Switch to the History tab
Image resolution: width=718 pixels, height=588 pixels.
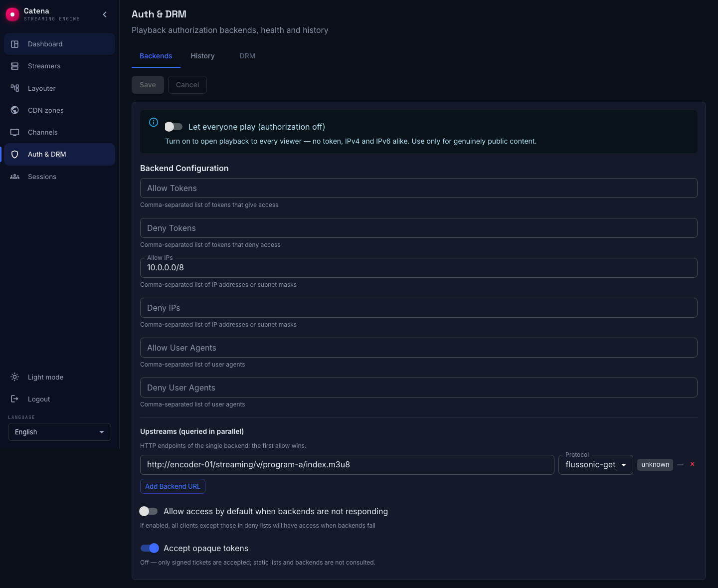click(202, 56)
